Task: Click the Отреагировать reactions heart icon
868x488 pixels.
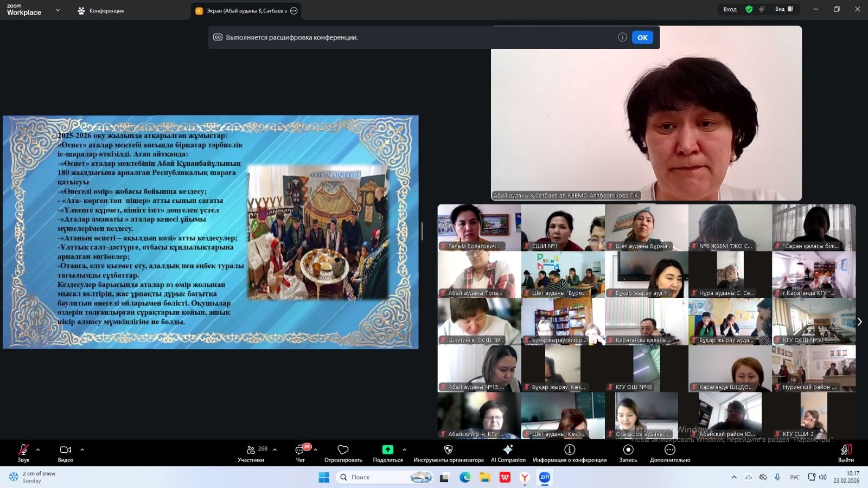Action: point(343,450)
